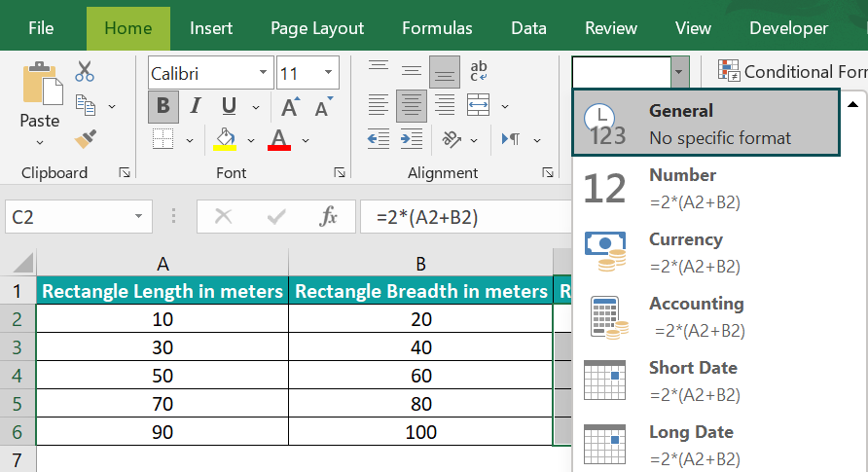This screenshot has height=472, width=868.
Task: Choose Number format option
Action: click(706, 188)
